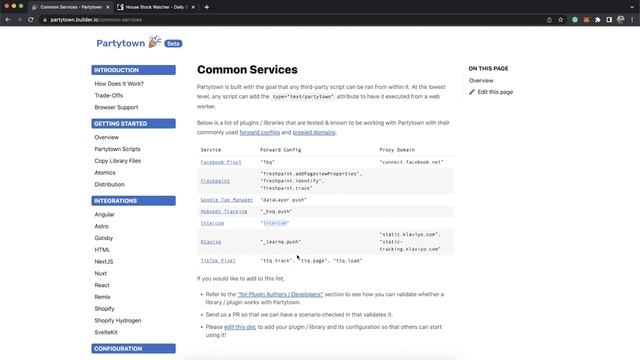The image size is (640, 360).
Task: Click the orange fox extension icon
Action: tap(586, 20)
